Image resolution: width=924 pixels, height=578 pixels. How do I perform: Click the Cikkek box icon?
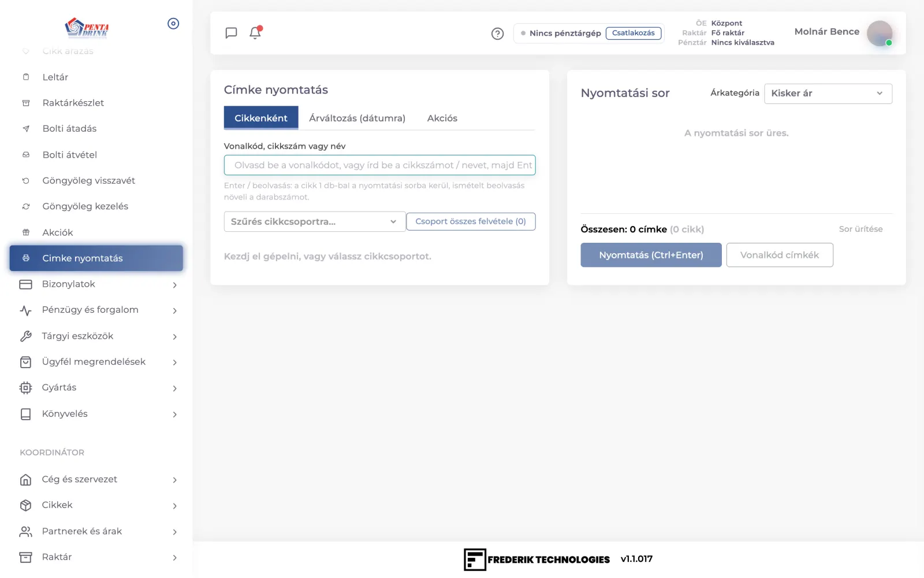pyautogui.click(x=25, y=505)
